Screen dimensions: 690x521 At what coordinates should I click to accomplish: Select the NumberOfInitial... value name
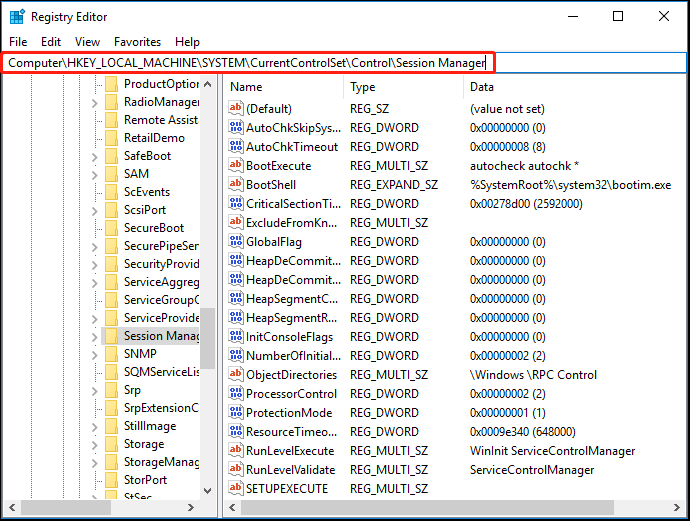click(x=294, y=356)
